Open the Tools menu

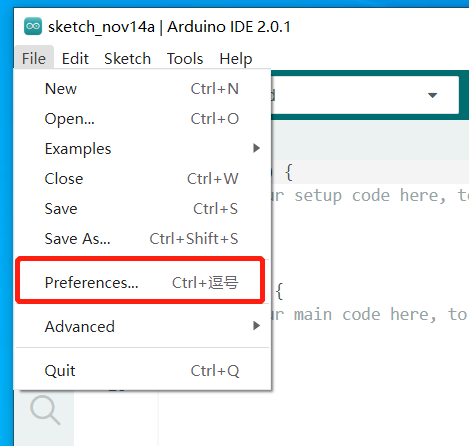tap(185, 59)
